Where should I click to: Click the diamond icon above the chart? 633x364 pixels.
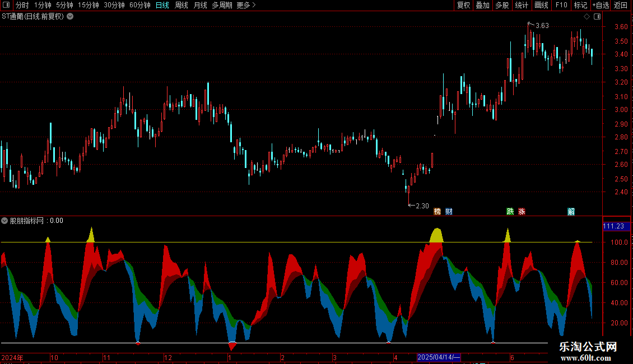click(x=587, y=17)
